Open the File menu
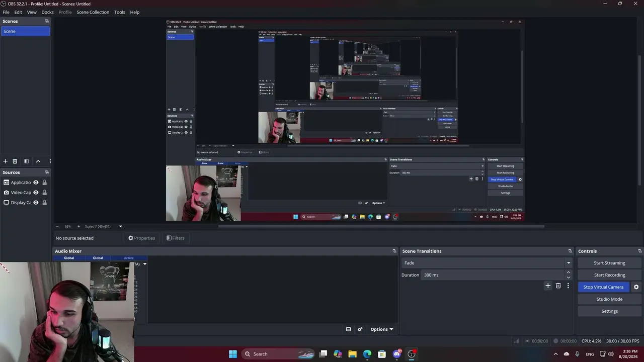 tap(6, 12)
